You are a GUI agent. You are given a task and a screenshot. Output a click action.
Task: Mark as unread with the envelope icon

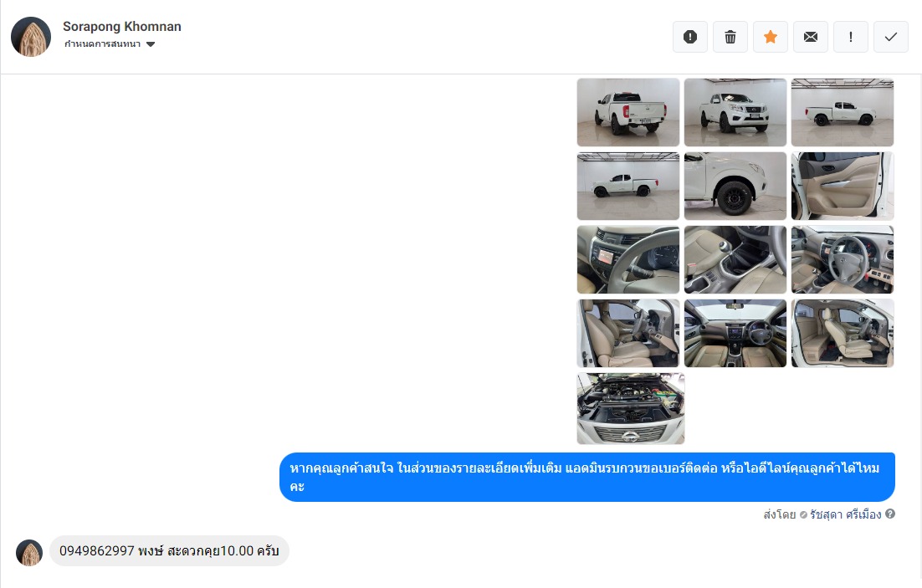810,37
